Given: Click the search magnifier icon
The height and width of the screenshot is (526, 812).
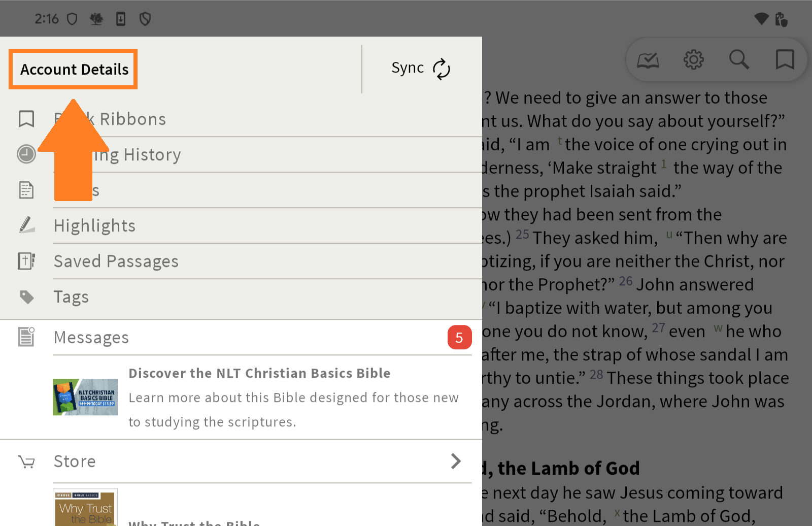Looking at the screenshot, I should 739,60.
